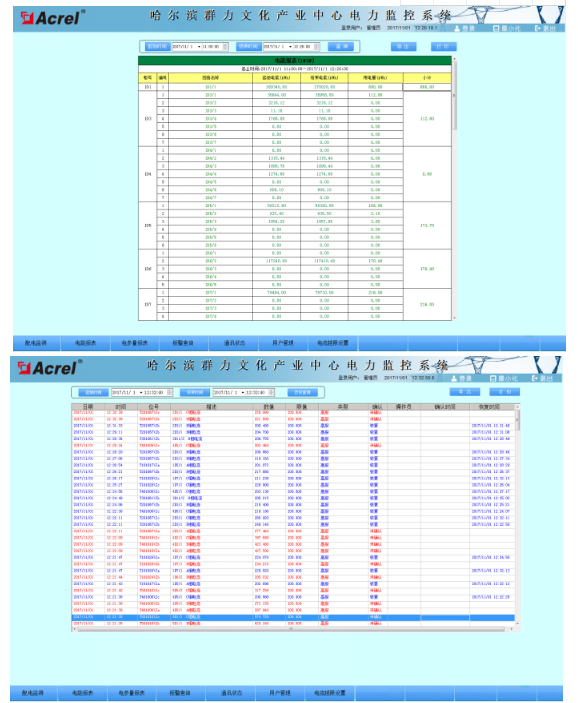Click the 结束时间 label button on energy report screen
This screenshot has width=578, height=703.
point(249,47)
